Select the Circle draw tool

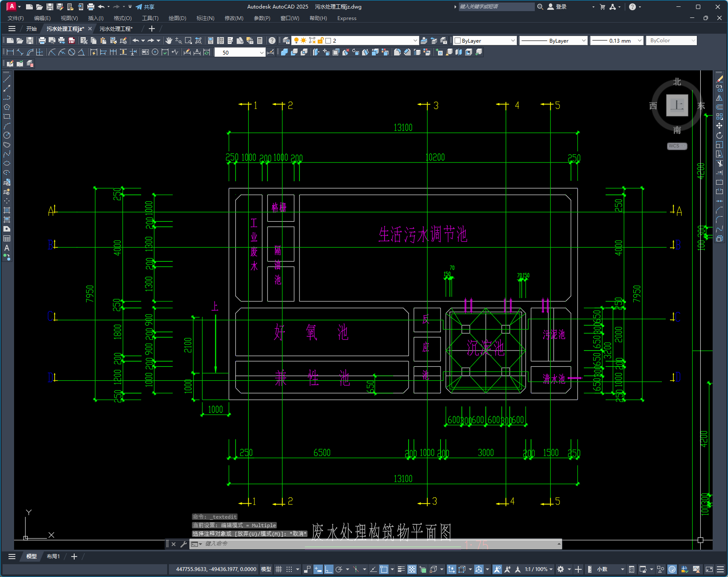tap(7, 135)
